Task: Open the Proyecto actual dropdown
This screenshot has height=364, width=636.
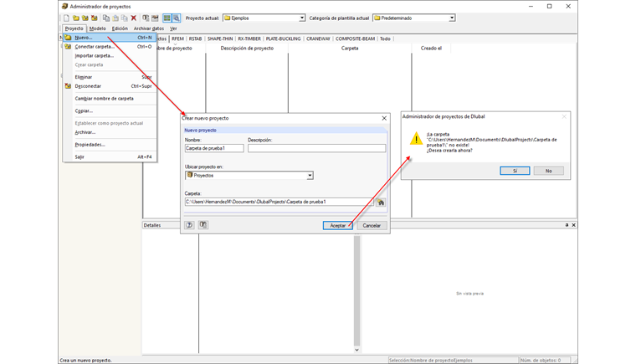Action: point(302,18)
